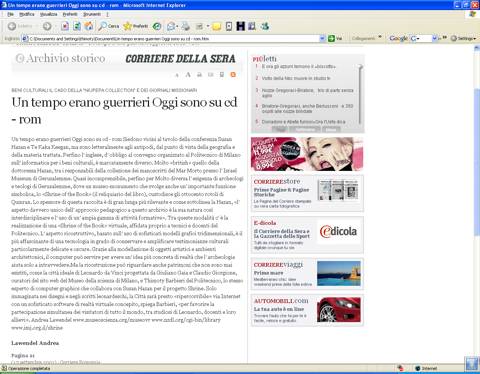The image size is (480, 374).
Task: Click the Vai go button
Action: (x=335, y=39)
